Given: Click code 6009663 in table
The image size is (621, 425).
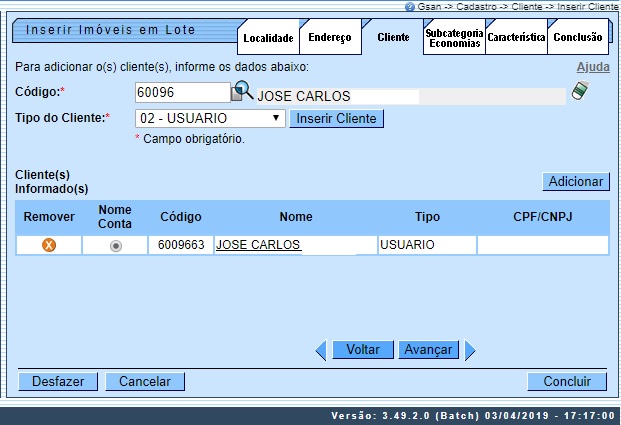Looking at the screenshot, I should coord(181,245).
